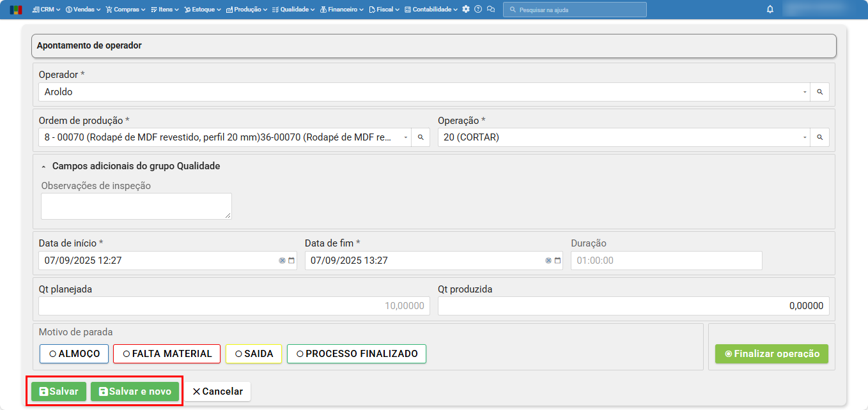Open calendar for Data de fim

tap(557, 261)
